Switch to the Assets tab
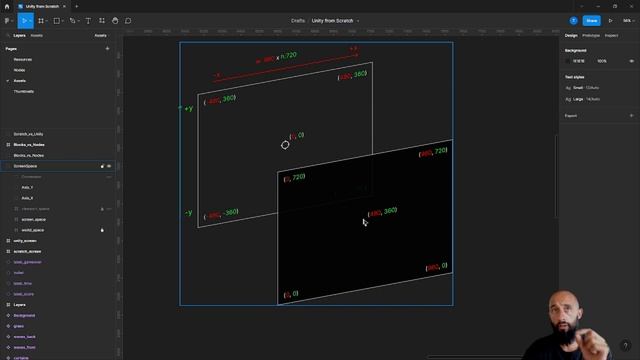The image size is (640, 360). (x=36, y=36)
